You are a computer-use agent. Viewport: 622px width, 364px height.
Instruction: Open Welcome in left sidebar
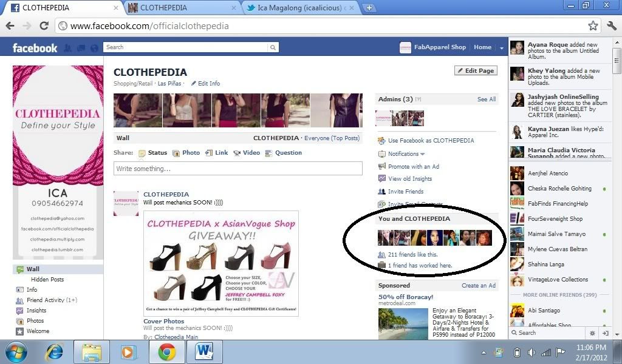coord(33,331)
